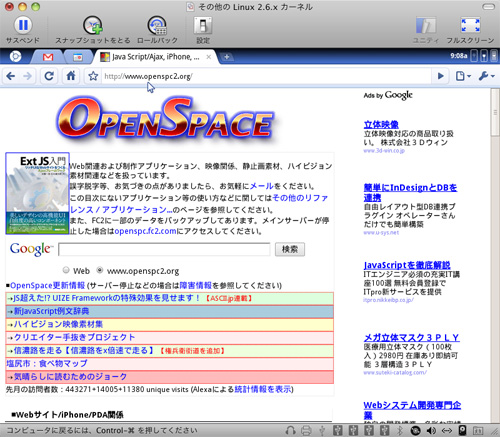Open the ハイビジョン映像素材集 link
Image resolution: width=500 pixels, height=437 pixels.
(58, 324)
